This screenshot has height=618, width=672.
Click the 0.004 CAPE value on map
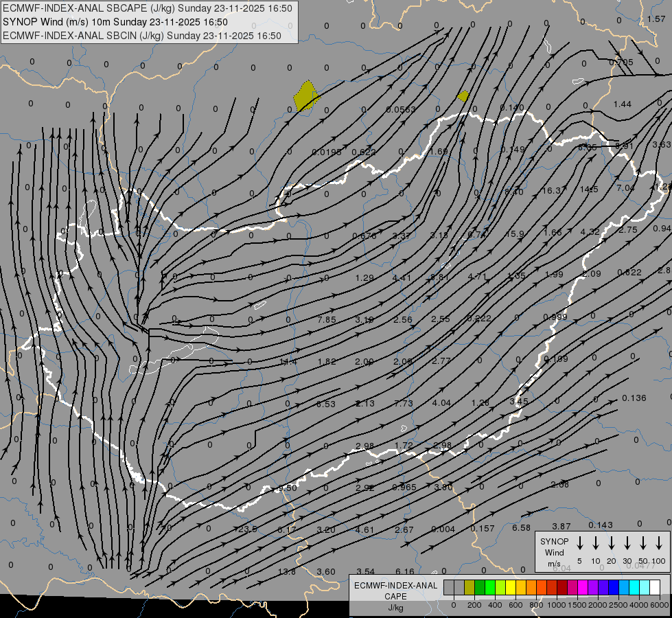pos(443,529)
